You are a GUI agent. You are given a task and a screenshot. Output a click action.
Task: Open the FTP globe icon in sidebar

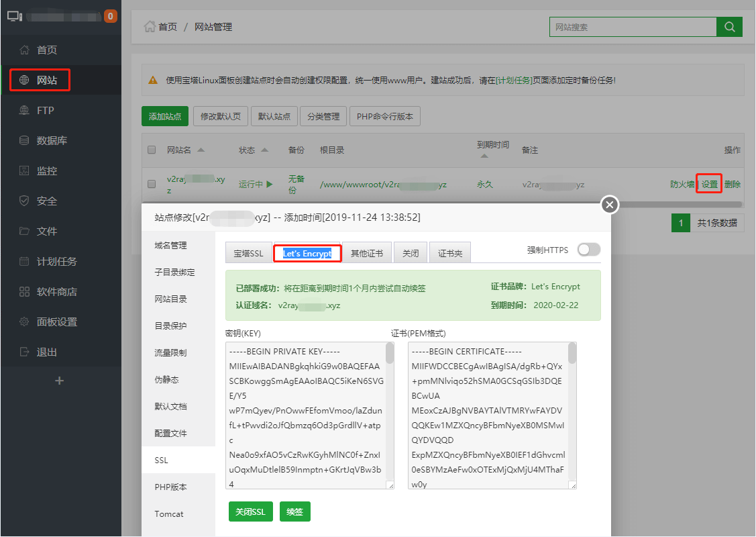24,111
